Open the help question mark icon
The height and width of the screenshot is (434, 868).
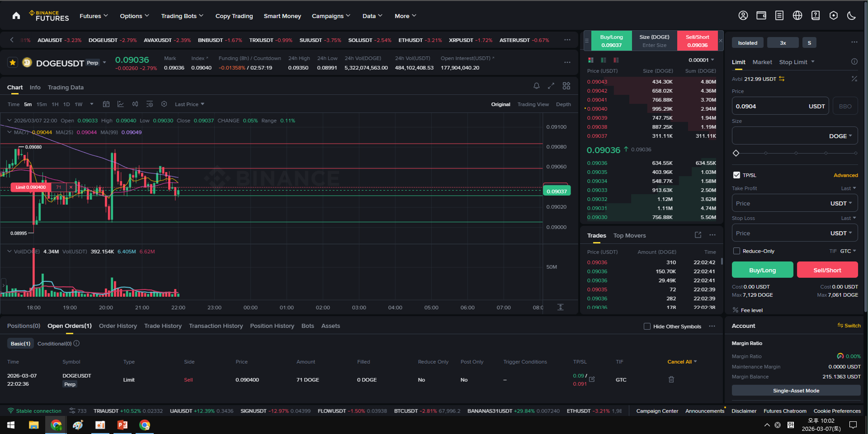pyautogui.click(x=815, y=15)
